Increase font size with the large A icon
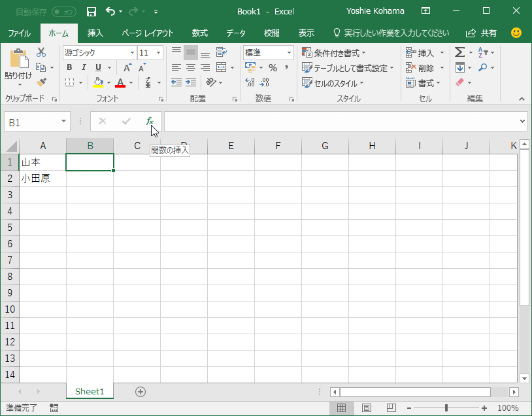Viewport: 532px width, 416px height. click(x=127, y=67)
